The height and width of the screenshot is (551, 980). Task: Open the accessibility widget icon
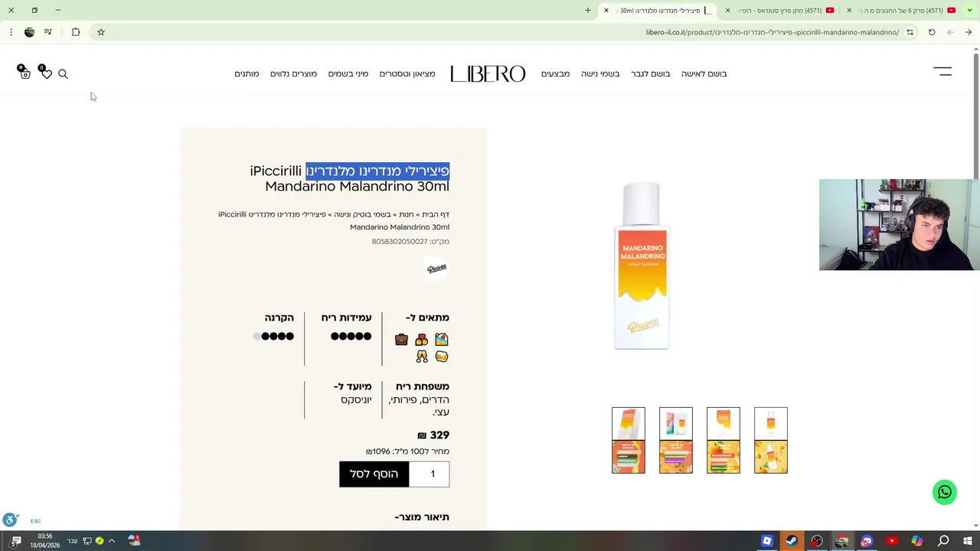(x=10, y=520)
